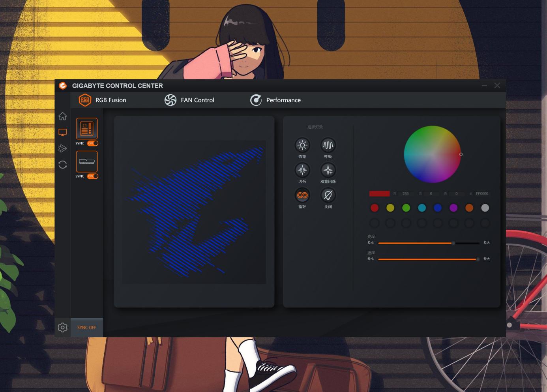
Task: Switch to the Performance tab
Action: pos(275,100)
